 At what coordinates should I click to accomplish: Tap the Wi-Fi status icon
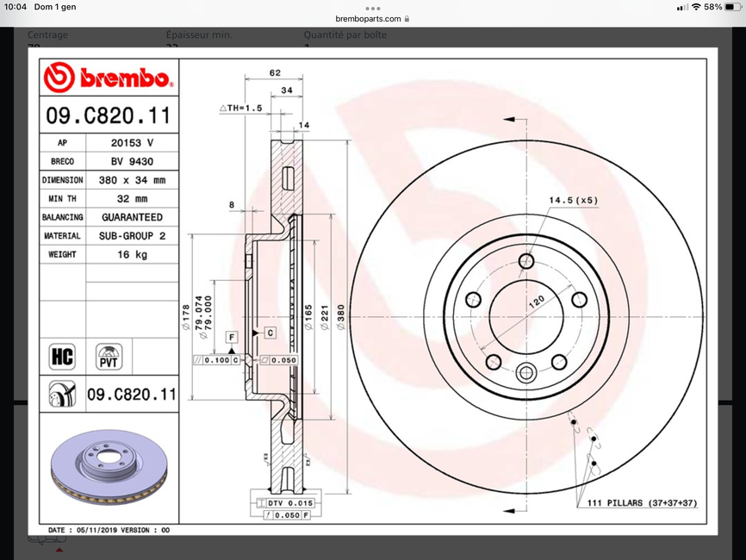696,7
